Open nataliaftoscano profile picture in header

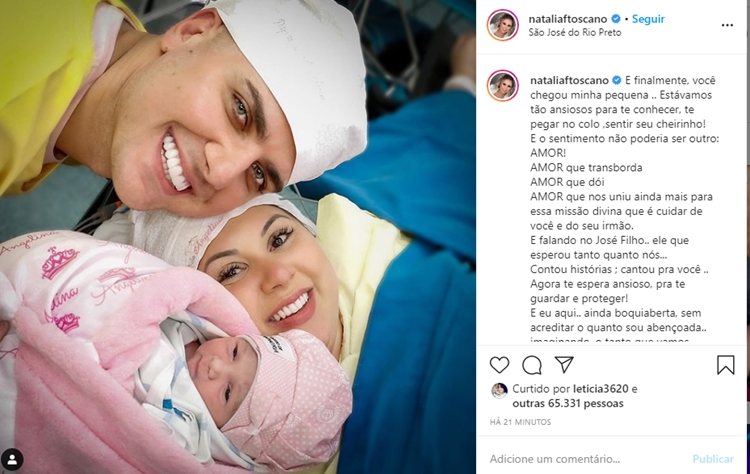pyautogui.click(x=503, y=25)
